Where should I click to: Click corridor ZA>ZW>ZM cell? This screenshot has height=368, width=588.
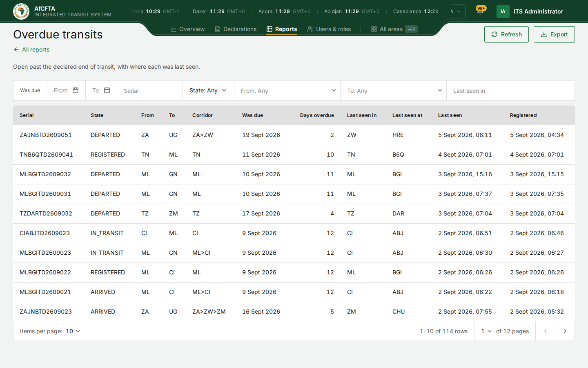[x=209, y=312]
